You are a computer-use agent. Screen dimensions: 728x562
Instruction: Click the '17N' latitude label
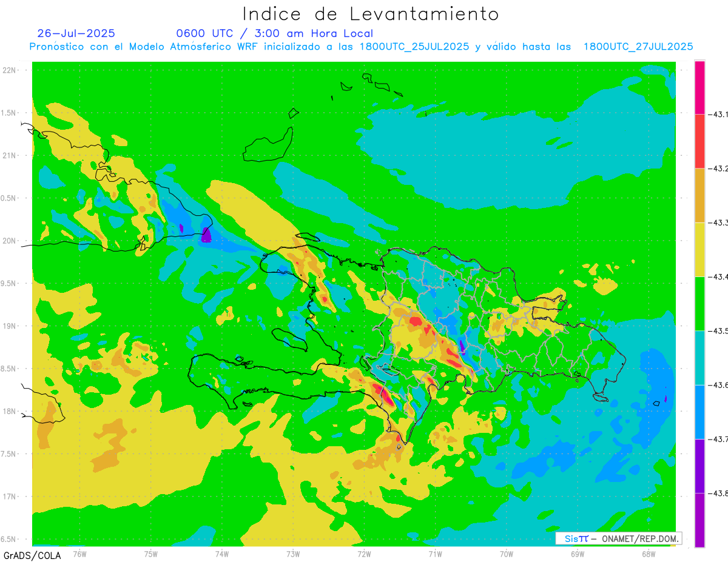click(x=10, y=497)
